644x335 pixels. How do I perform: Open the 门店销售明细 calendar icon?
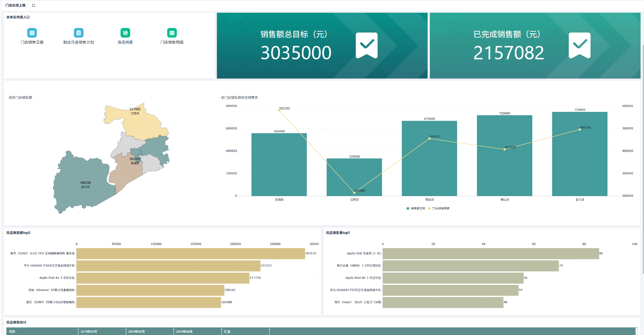[x=172, y=33]
